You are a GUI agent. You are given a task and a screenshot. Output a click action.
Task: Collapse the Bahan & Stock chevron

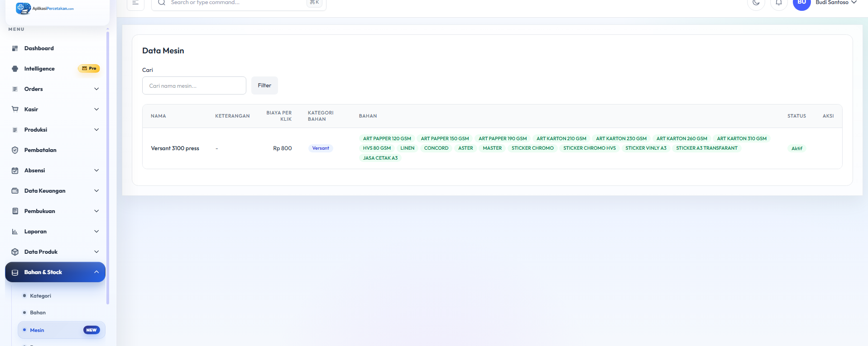point(96,272)
